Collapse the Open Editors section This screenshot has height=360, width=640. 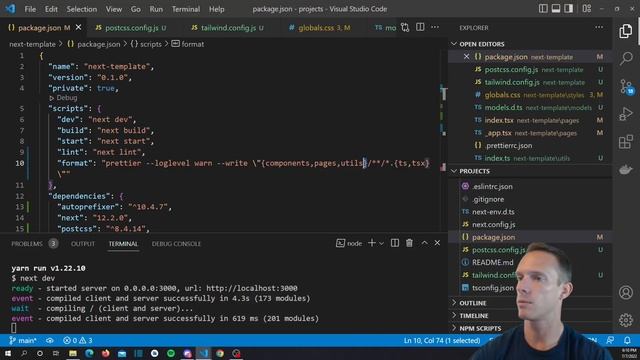click(454, 44)
